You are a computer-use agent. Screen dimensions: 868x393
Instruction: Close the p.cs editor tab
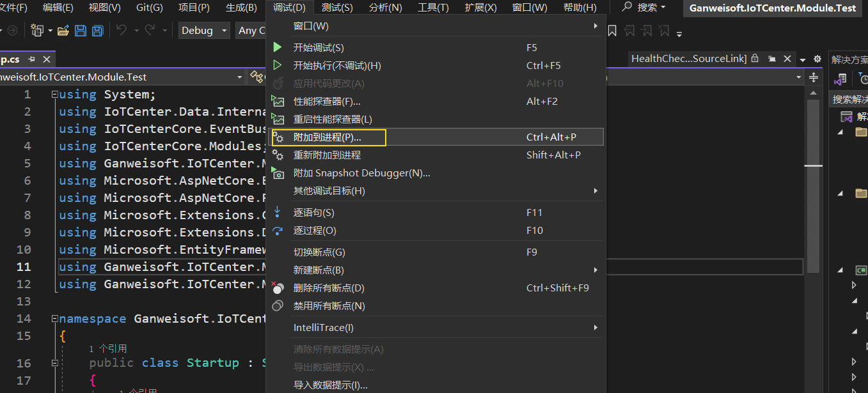click(46, 59)
